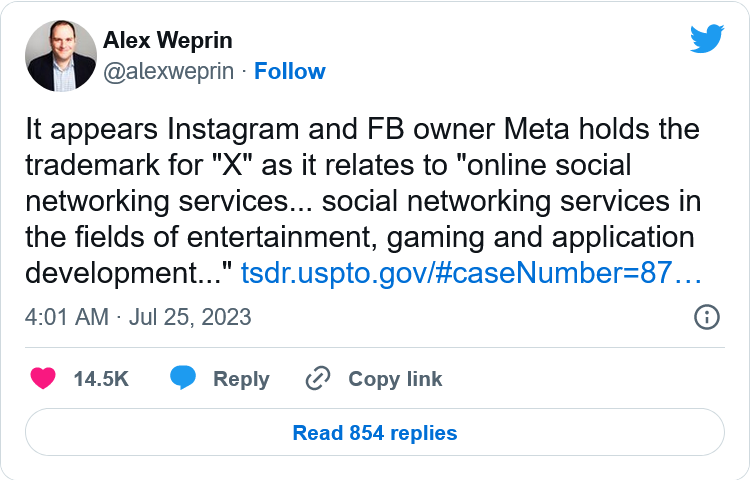Open the info circle icon
This screenshot has height=480, width=750.
(706, 317)
